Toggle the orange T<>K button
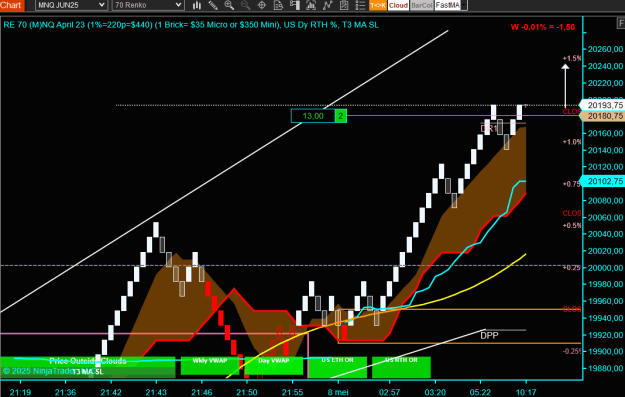 (x=377, y=5)
